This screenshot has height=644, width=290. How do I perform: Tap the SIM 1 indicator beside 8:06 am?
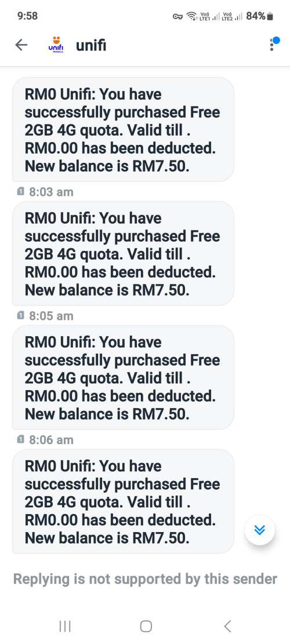click(x=20, y=439)
